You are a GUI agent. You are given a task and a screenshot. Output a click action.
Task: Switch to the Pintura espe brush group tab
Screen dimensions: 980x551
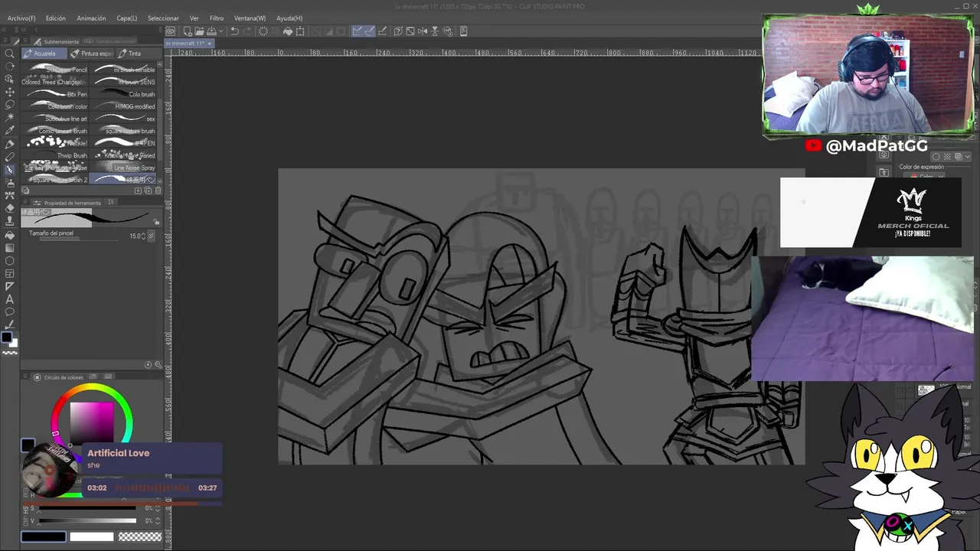(91, 54)
